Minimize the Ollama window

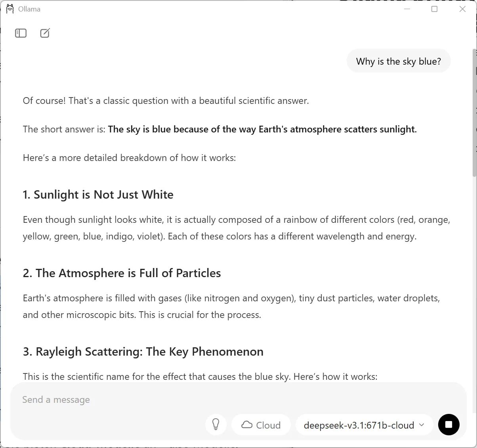(407, 9)
